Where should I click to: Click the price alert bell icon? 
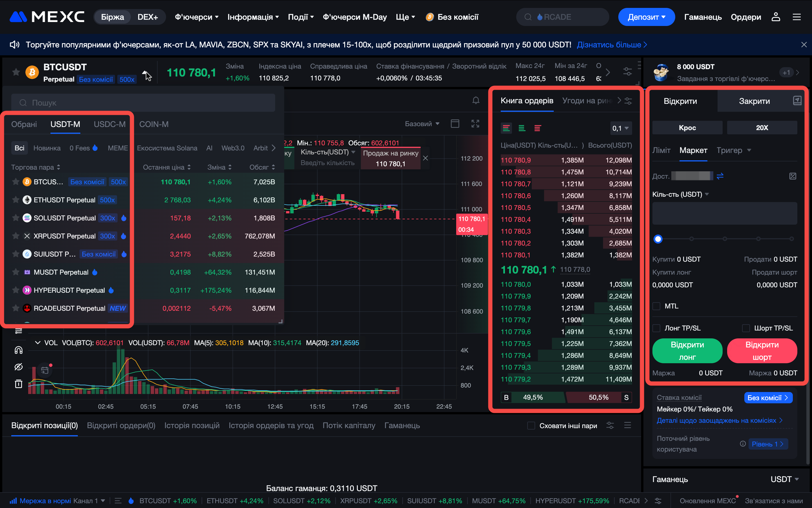point(476,100)
